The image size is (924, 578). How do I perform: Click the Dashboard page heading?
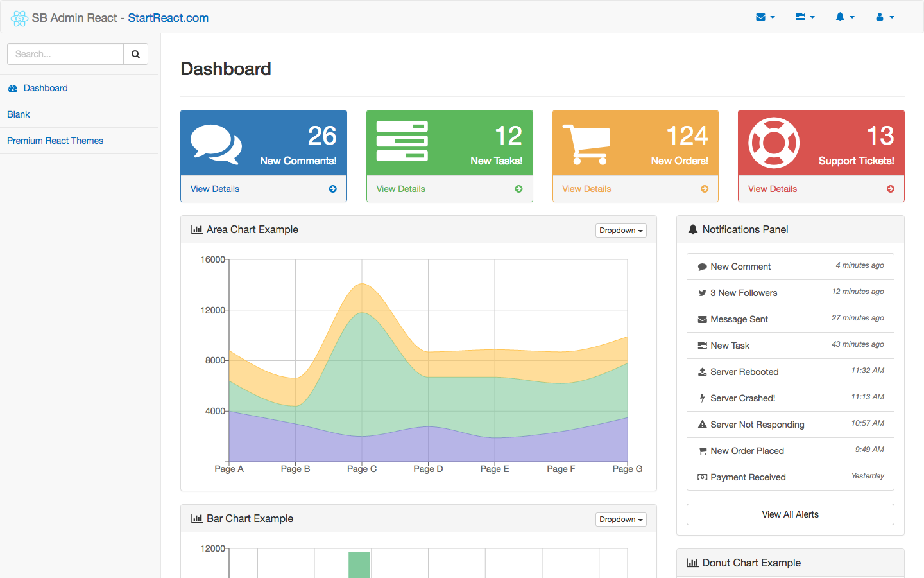point(226,69)
